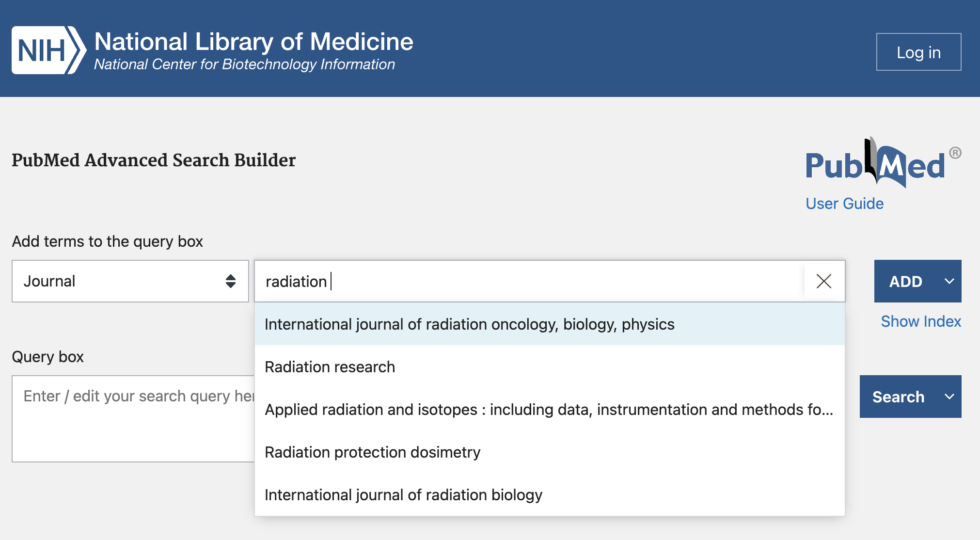Click the Log in button

tap(918, 52)
